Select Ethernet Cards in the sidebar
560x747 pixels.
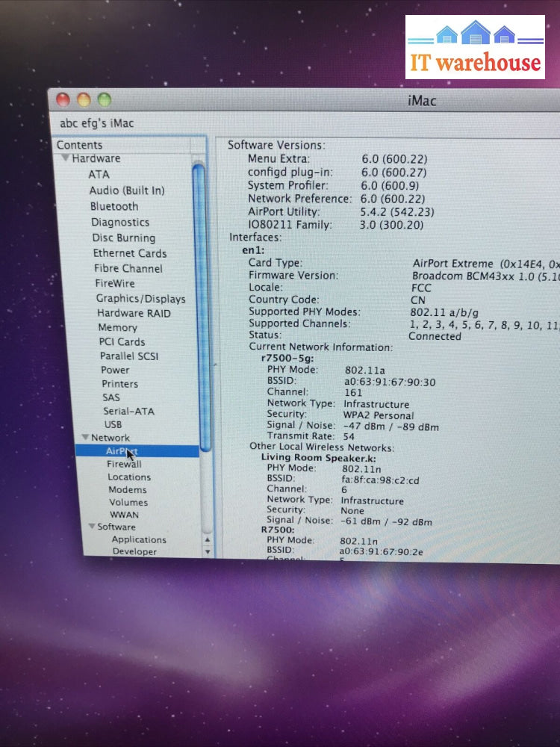pos(130,253)
